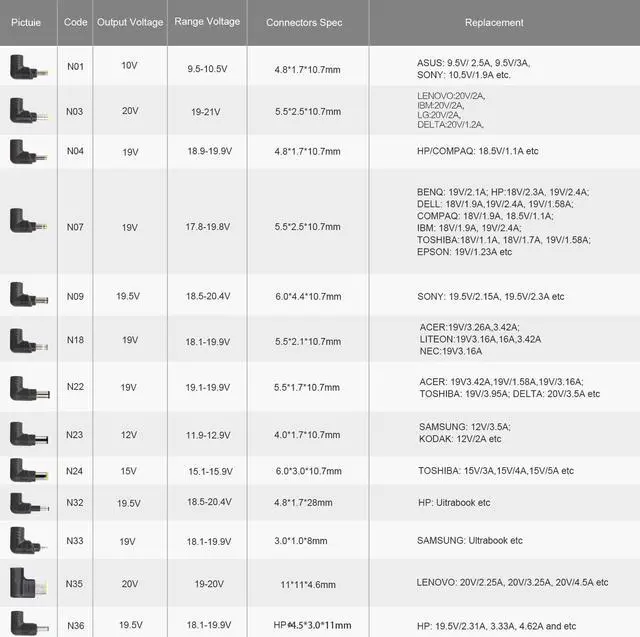The image size is (640, 637).
Task: Select the code cell "N24"
Action: pos(75,471)
